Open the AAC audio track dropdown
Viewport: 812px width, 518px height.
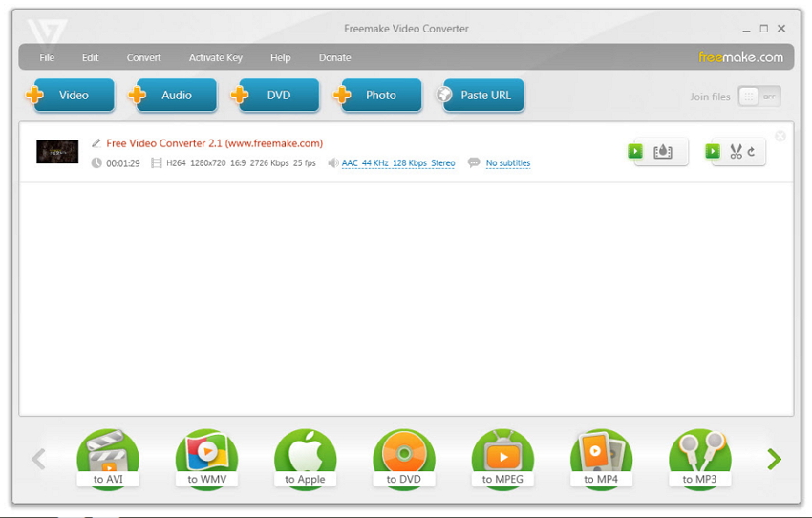397,163
